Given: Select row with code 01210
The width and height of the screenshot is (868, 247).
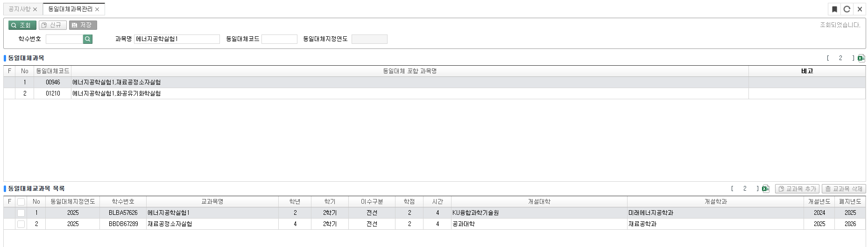Looking at the screenshot, I should click(53, 94).
